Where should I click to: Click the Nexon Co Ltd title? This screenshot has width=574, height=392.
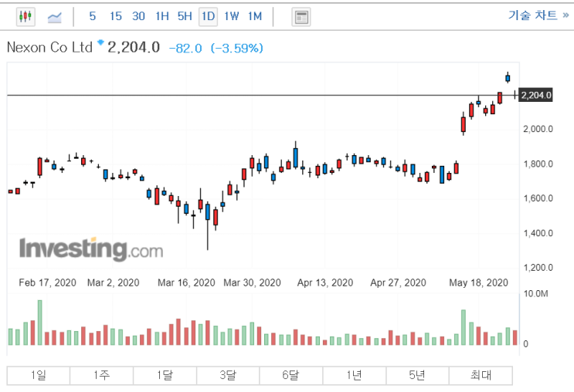(x=49, y=48)
